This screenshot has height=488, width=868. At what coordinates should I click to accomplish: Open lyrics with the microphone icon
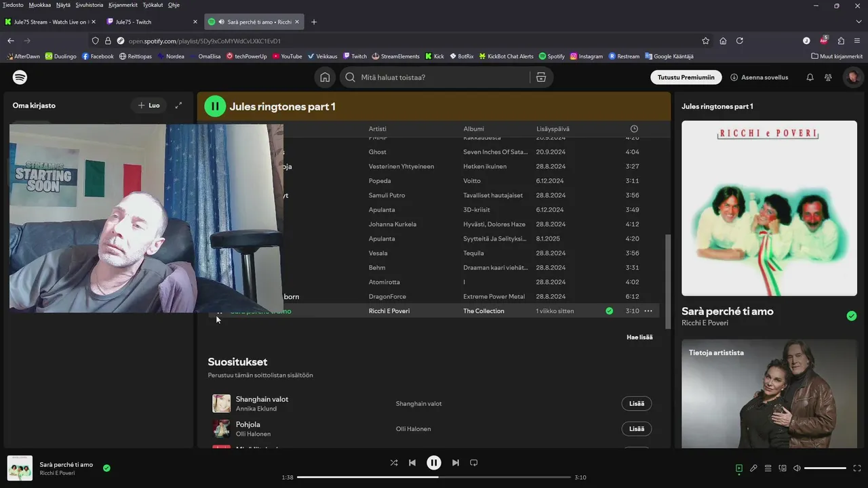pyautogui.click(x=753, y=468)
